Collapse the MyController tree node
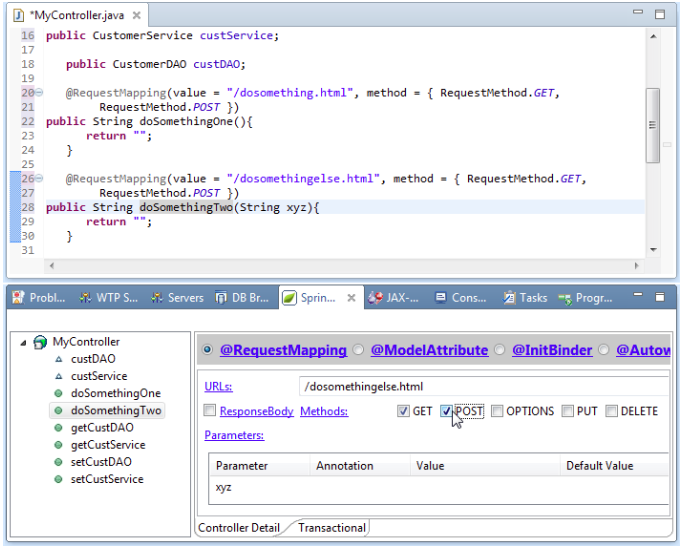This screenshot has height=547, width=680. coord(23,343)
